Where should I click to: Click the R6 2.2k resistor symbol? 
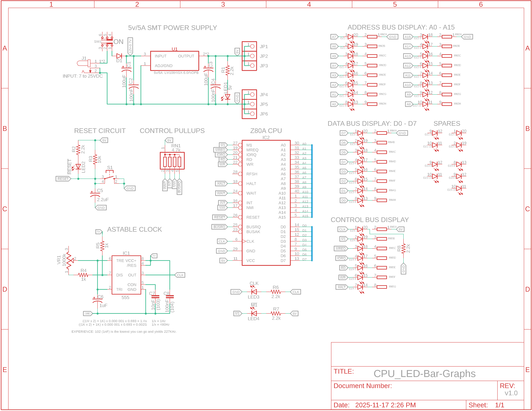point(276,292)
